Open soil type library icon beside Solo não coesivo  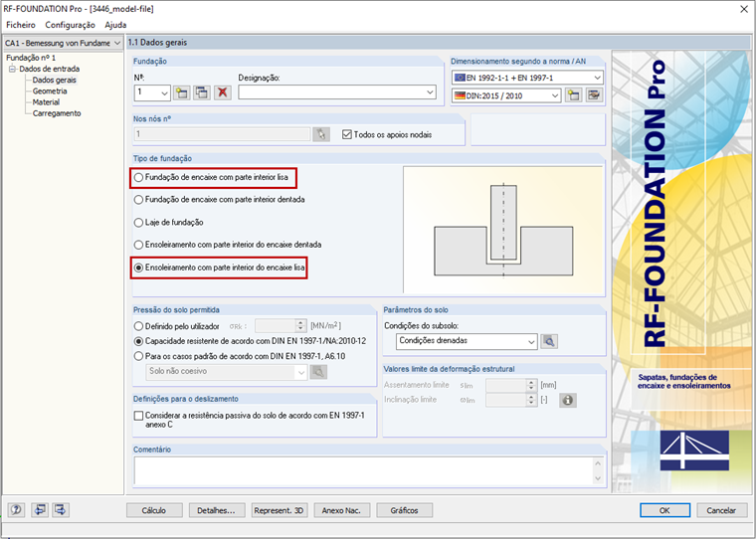point(318,372)
